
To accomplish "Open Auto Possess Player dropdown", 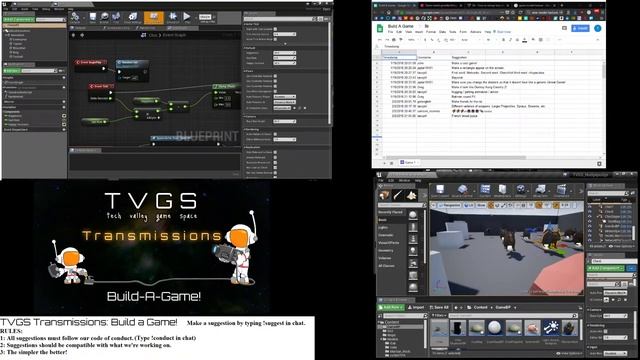I will click(x=284, y=97).
